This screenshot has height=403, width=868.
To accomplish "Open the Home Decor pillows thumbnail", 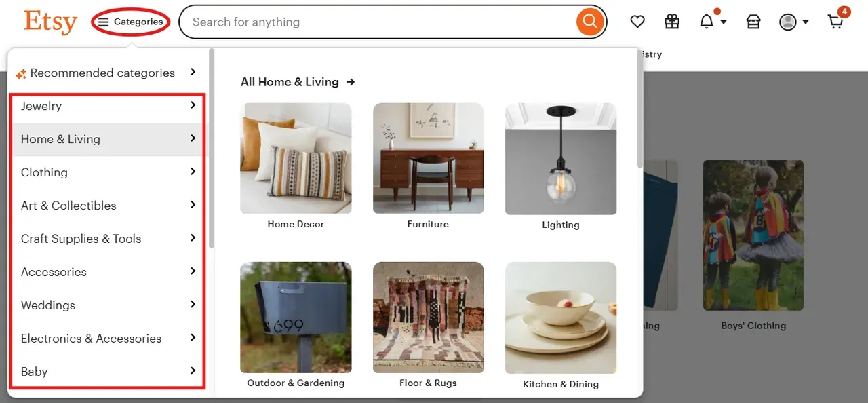I will pyautogui.click(x=296, y=158).
